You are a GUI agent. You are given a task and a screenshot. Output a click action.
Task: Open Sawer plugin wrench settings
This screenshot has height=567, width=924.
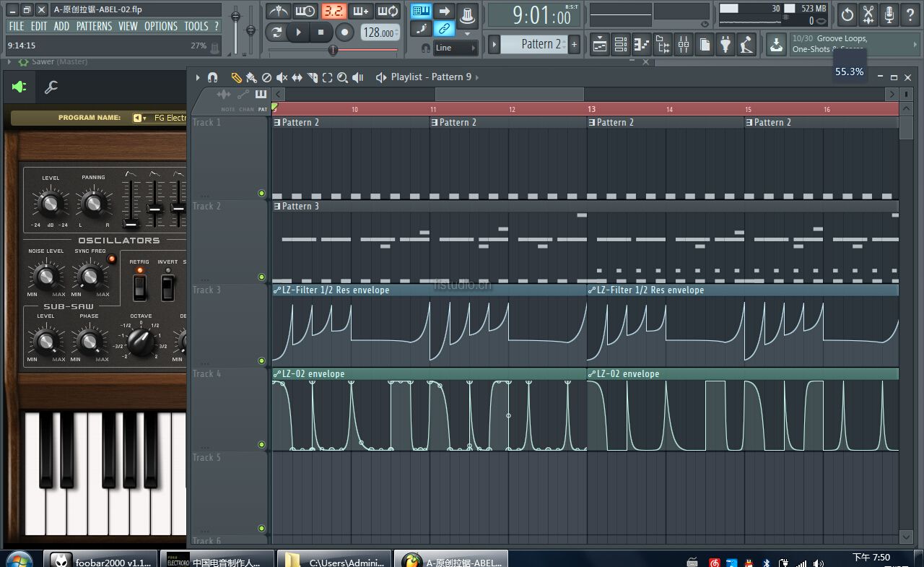[x=51, y=87]
